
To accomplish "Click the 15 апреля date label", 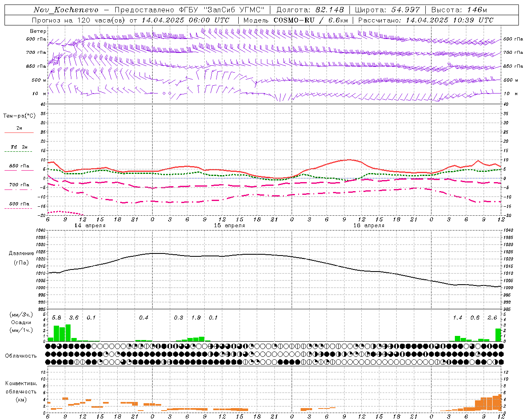I will point(229,226).
